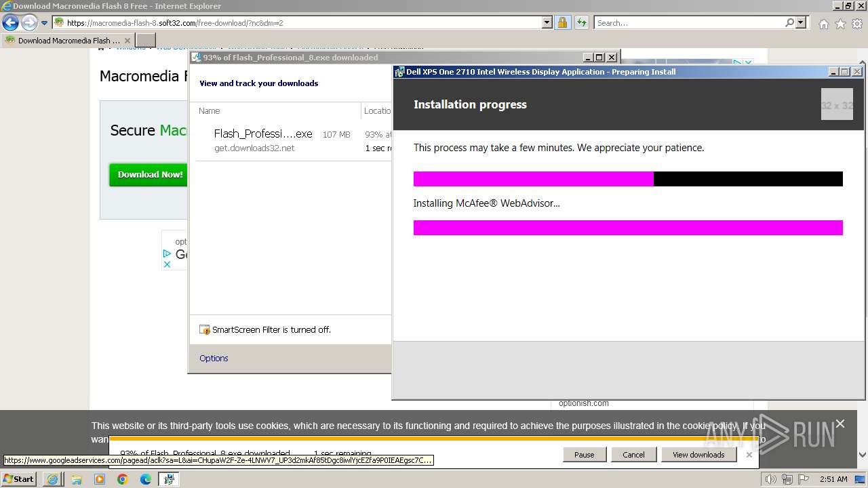This screenshot has width=868, height=488.
Task: Sort downloads by Location column
Action: click(376, 110)
